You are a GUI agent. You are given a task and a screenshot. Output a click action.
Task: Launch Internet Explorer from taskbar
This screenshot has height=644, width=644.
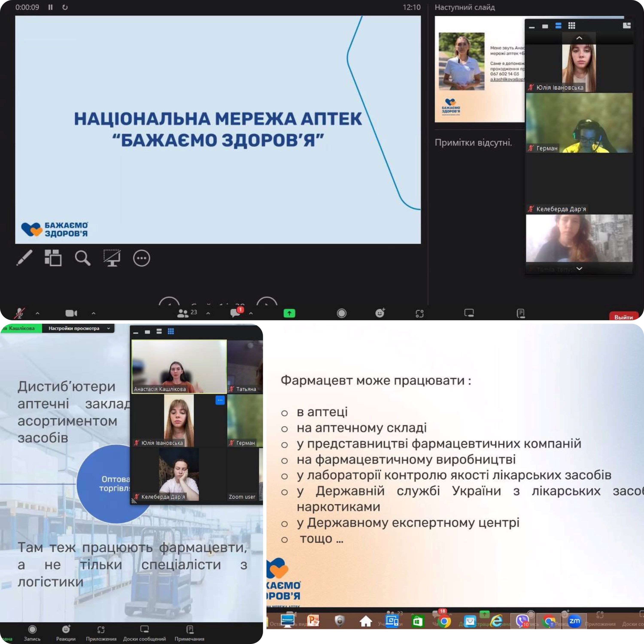[x=496, y=621]
